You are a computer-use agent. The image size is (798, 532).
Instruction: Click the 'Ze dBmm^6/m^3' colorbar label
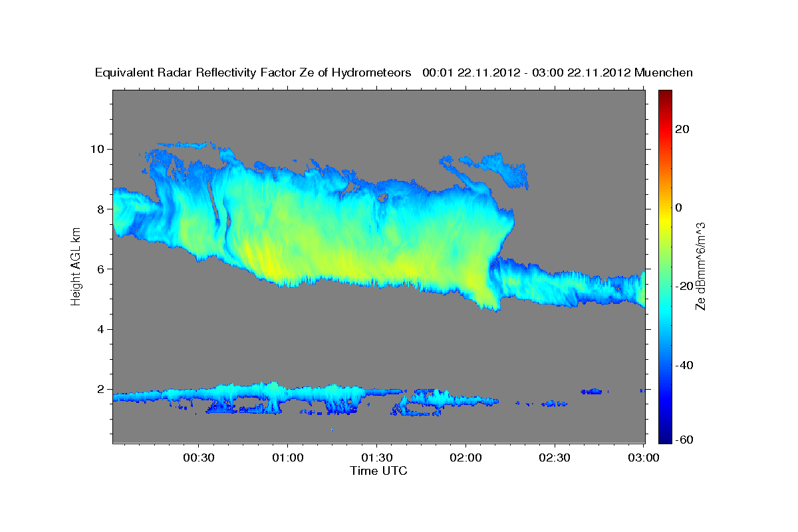click(700, 266)
